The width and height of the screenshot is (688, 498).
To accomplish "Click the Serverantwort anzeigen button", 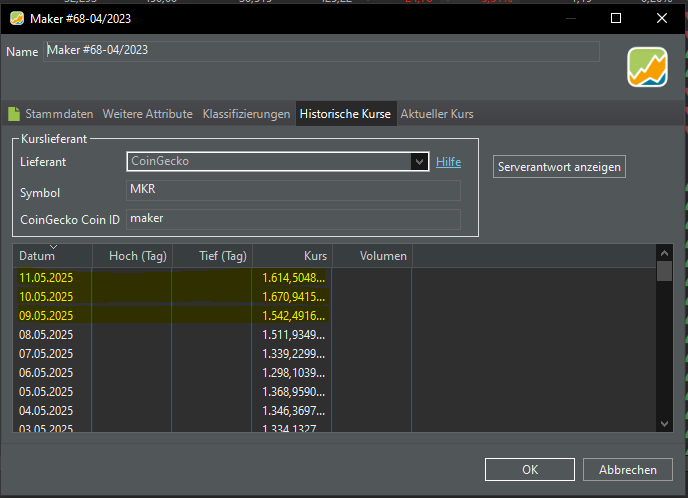I will tap(559, 167).
